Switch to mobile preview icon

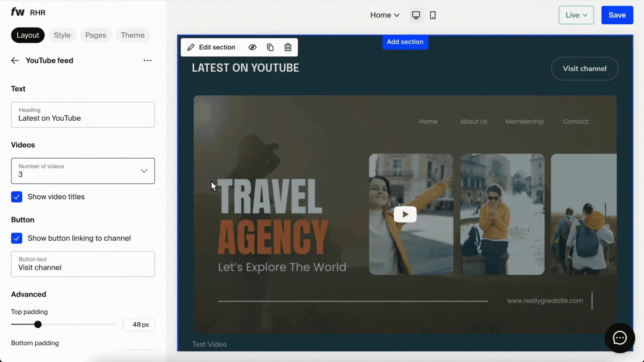[x=433, y=15]
